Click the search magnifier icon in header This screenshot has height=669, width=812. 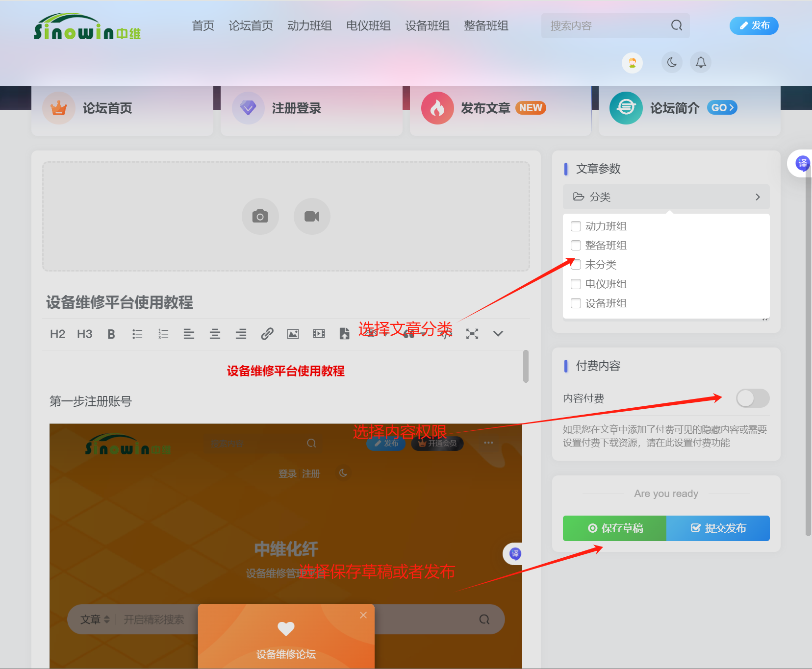tap(677, 25)
